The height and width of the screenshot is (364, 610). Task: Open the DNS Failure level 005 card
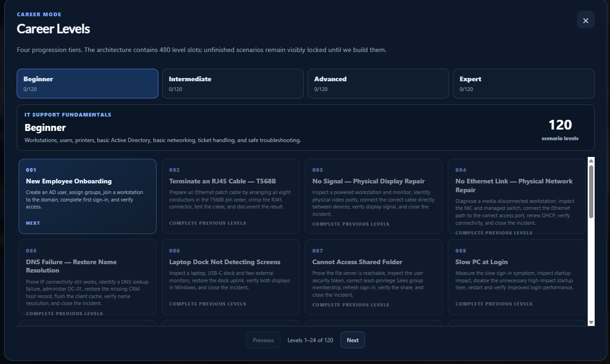(x=87, y=277)
